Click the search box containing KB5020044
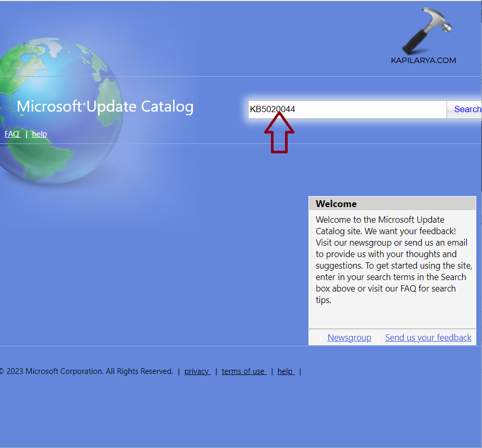482x448 pixels. pyautogui.click(x=347, y=109)
